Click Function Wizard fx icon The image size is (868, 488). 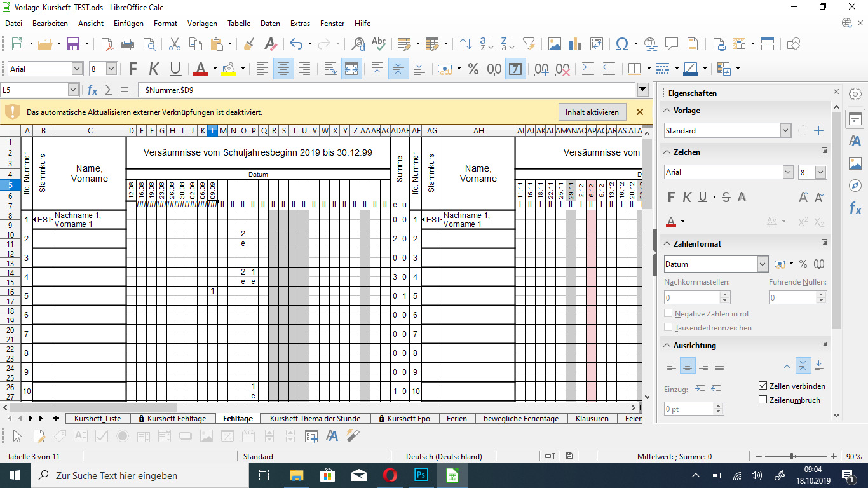pyautogui.click(x=92, y=90)
